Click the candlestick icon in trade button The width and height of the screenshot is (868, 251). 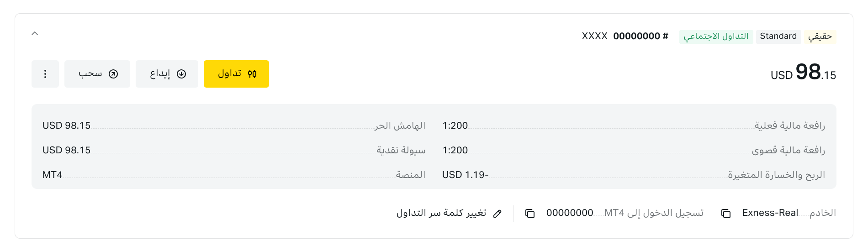click(252, 74)
